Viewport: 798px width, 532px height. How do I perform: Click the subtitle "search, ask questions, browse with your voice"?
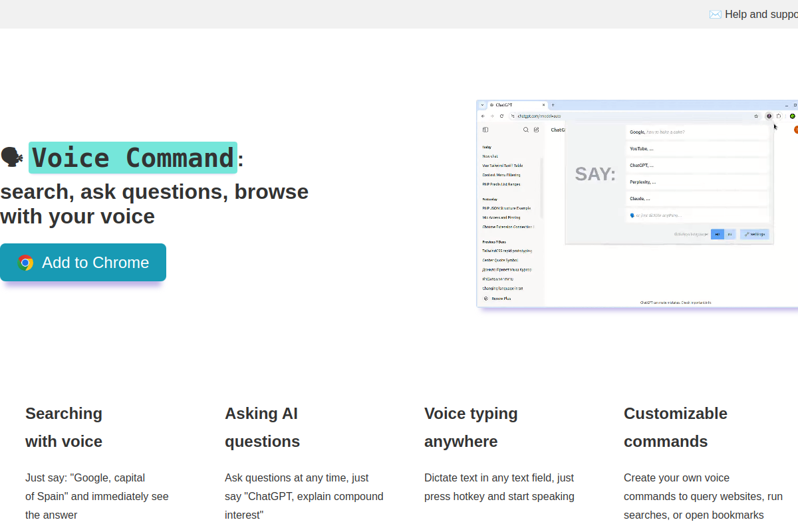[x=154, y=203]
